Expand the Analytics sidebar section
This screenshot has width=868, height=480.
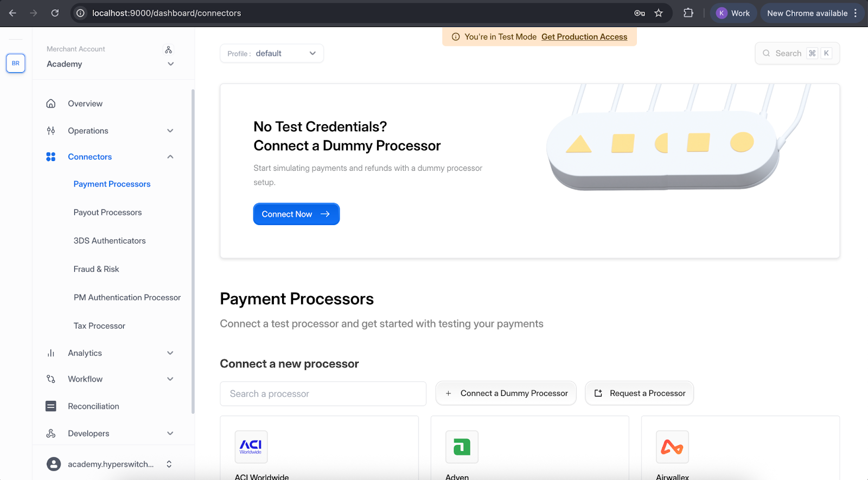[170, 353]
